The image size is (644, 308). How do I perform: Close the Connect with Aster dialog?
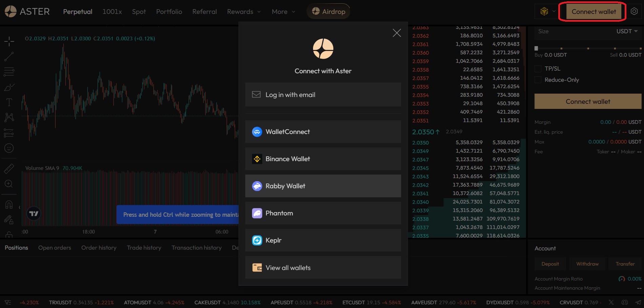(397, 33)
